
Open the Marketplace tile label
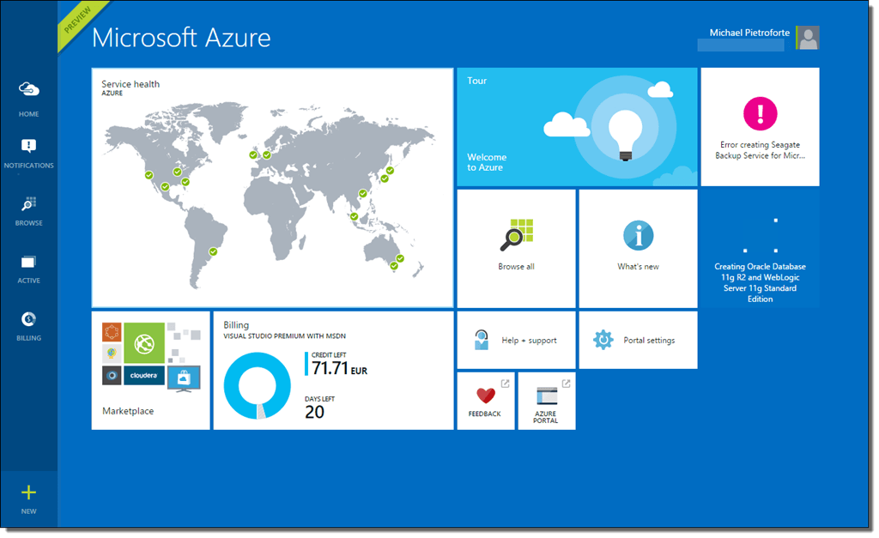[128, 411]
